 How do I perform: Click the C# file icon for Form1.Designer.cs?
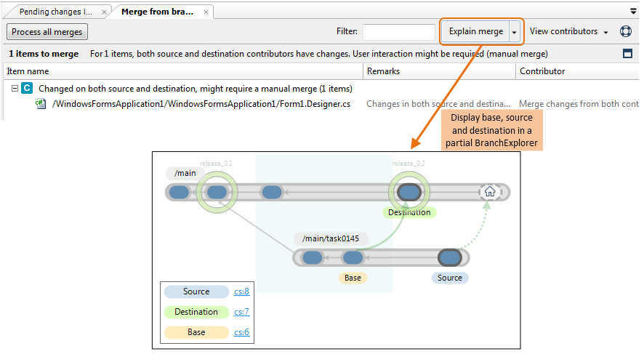(41, 104)
